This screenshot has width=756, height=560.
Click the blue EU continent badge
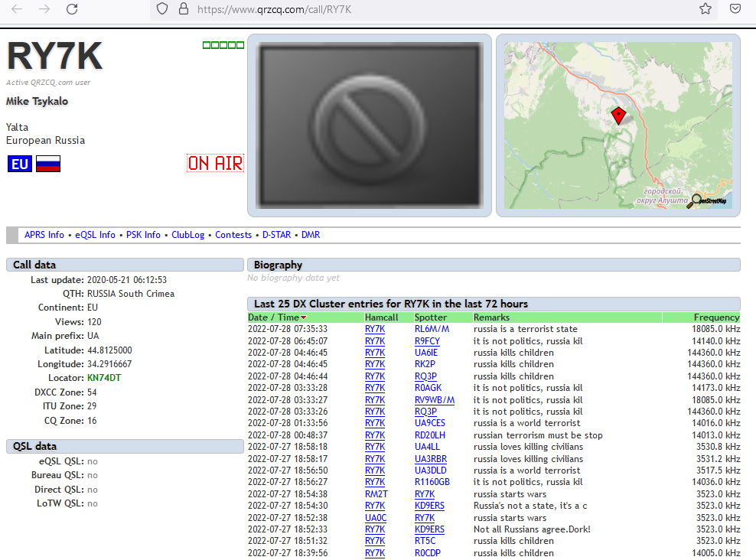click(x=20, y=163)
